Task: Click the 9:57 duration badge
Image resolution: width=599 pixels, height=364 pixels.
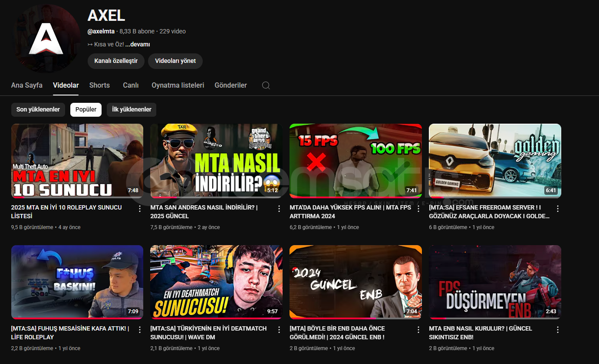Action: [x=272, y=312]
